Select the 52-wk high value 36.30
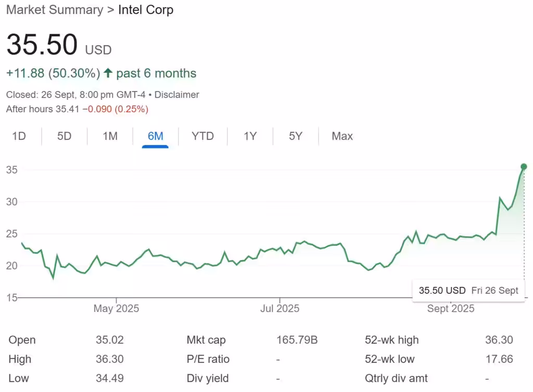 499,339
